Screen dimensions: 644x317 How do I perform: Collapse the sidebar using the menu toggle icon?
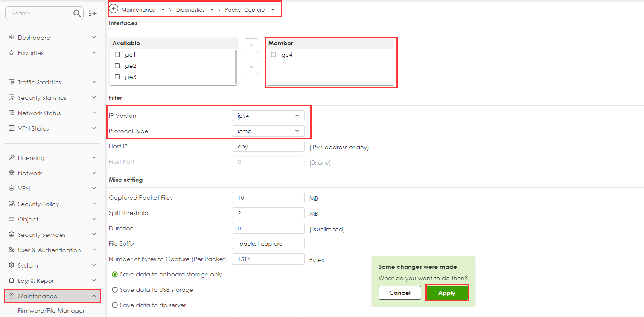pos(93,13)
